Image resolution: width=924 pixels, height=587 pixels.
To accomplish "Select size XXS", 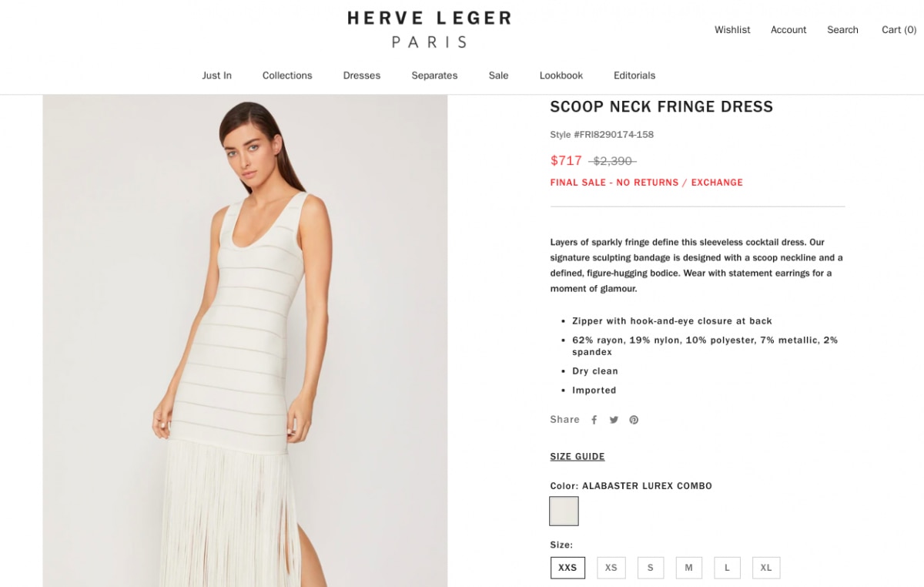I will pos(567,568).
